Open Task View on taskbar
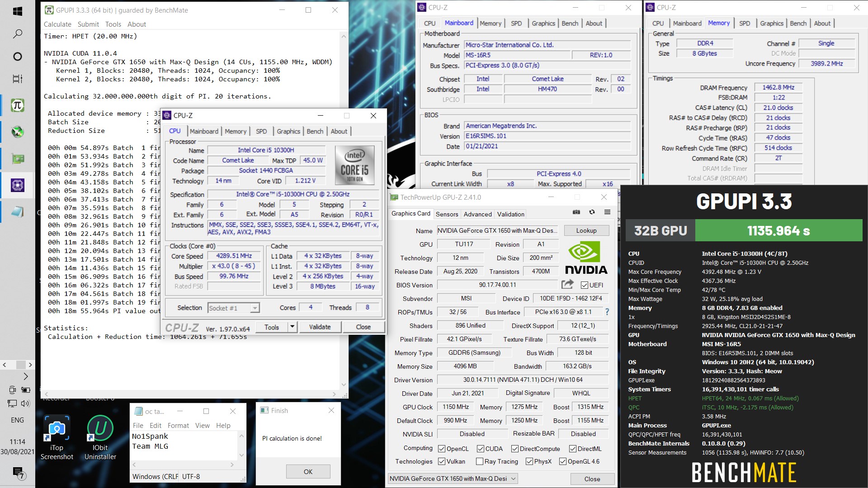Screen dimensions: 868x488 tap(18, 79)
